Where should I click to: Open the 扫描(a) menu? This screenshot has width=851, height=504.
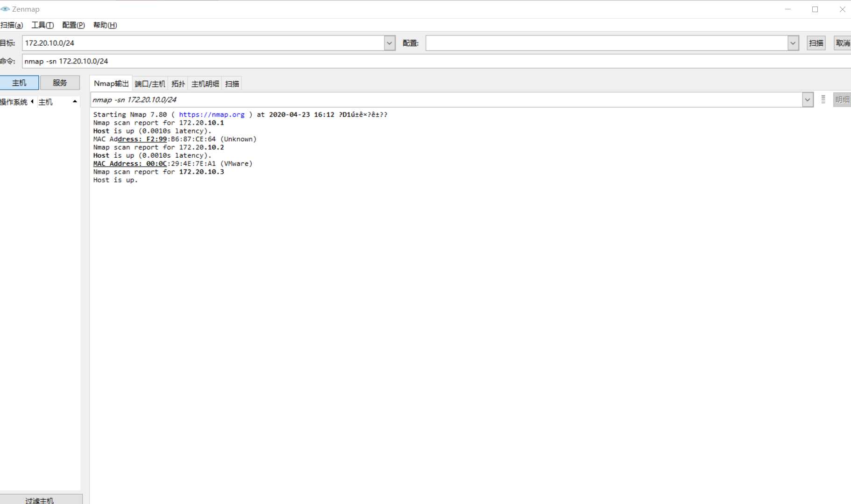[12, 25]
